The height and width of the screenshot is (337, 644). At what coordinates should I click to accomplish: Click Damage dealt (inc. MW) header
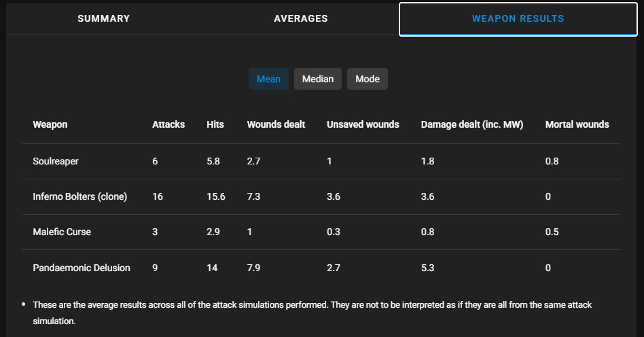pos(472,124)
